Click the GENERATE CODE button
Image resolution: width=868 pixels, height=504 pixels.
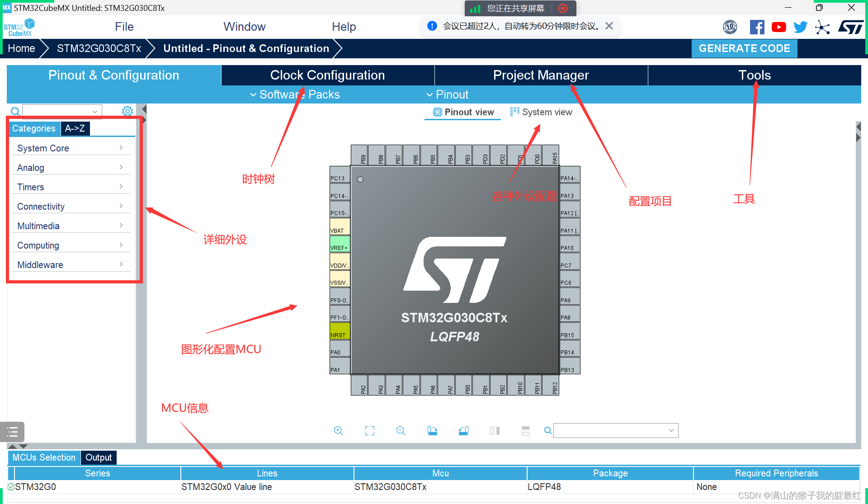[744, 48]
